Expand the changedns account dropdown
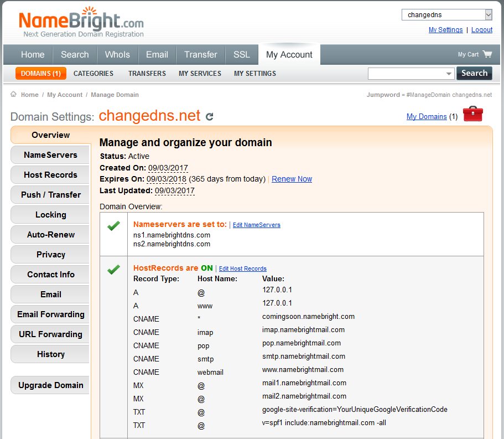The height and width of the screenshot is (439, 504). click(x=488, y=15)
